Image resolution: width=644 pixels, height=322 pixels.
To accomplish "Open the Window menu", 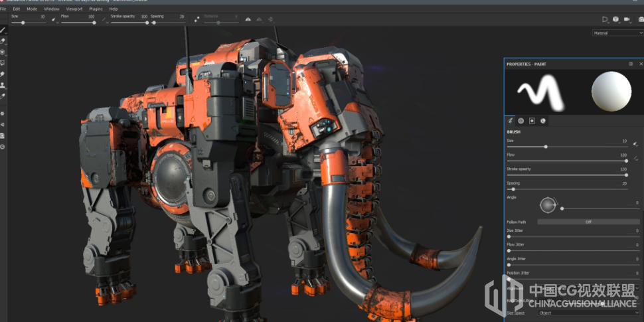I will tap(52, 9).
